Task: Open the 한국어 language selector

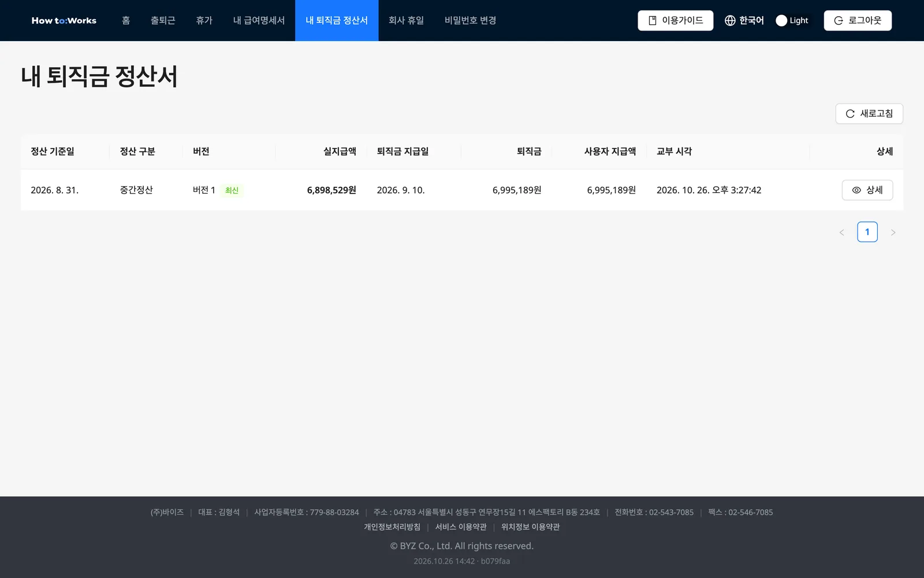Action: pyautogui.click(x=744, y=20)
